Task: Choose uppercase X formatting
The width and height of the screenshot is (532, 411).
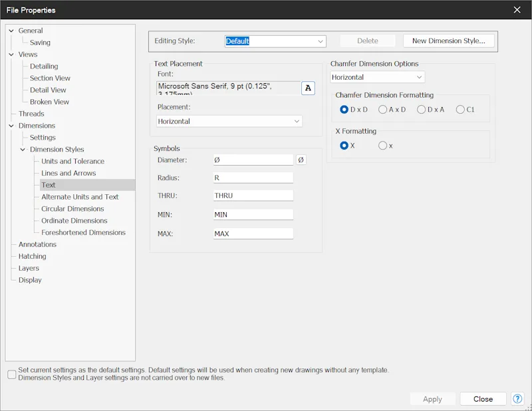Action: 344,146
